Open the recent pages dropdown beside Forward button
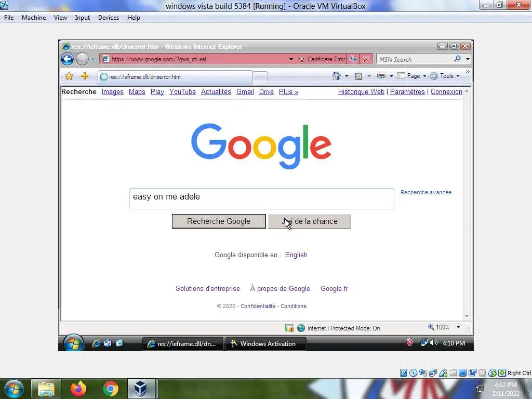 click(92, 59)
